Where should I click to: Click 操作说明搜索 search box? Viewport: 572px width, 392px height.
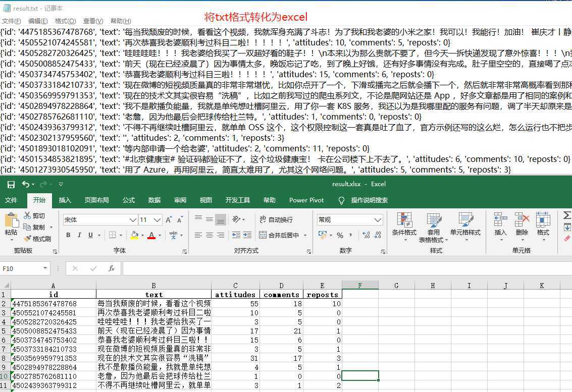coord(369,200)
